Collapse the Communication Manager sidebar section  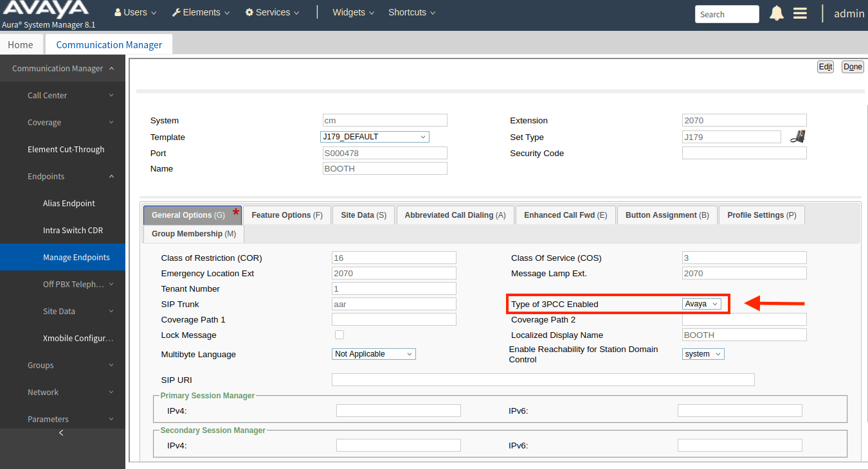(62, 68)
